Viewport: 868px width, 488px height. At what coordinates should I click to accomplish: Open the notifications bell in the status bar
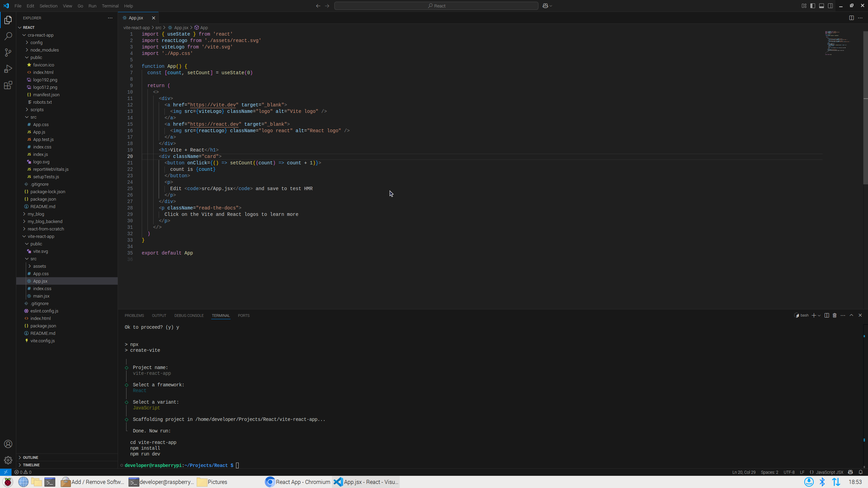pos(861,472)
